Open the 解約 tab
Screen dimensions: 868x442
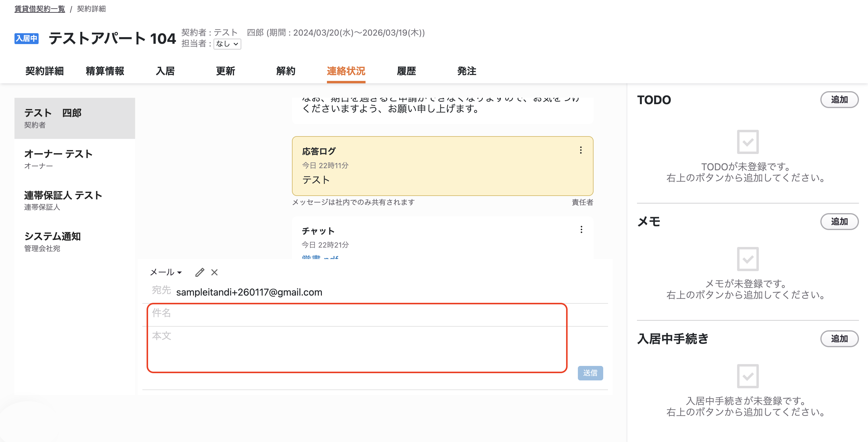286,71
